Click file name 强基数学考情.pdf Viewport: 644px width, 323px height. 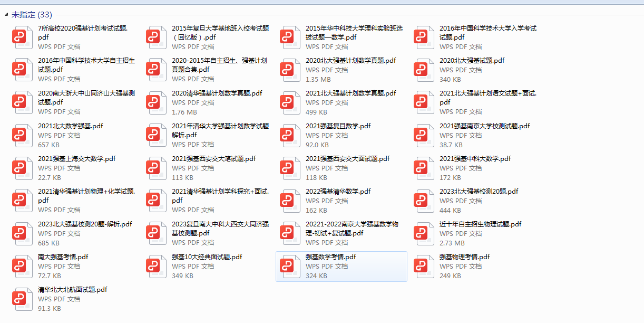[x=331, y=257]
